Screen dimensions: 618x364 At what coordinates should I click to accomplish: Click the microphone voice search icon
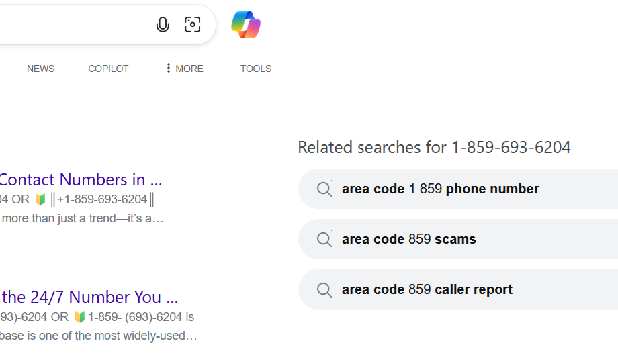pyautogui.click(x=163, y=24)
